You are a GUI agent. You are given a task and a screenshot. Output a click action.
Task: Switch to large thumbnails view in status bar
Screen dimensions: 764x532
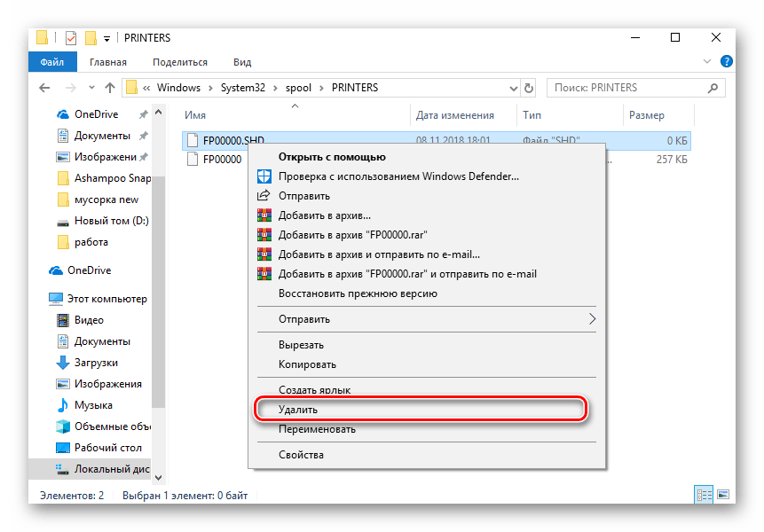pos(723,495)
